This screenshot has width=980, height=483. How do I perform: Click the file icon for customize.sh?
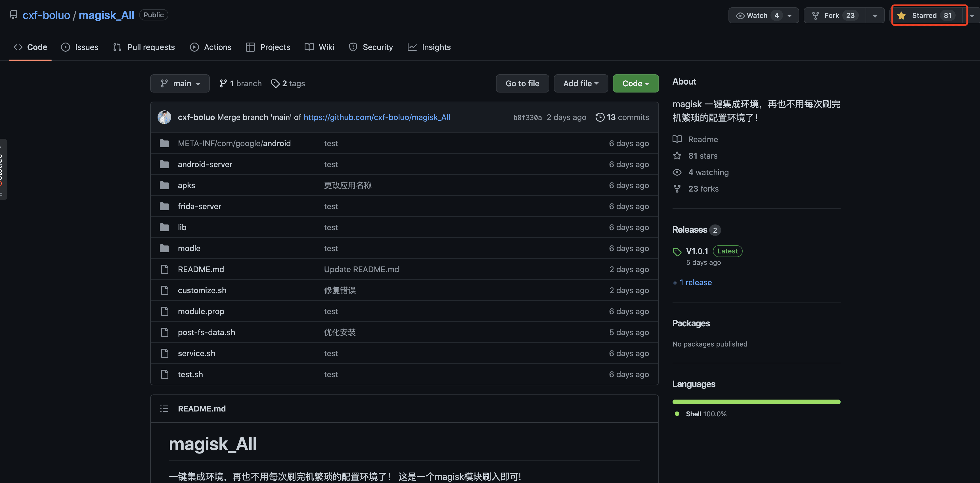click(164, 290)
